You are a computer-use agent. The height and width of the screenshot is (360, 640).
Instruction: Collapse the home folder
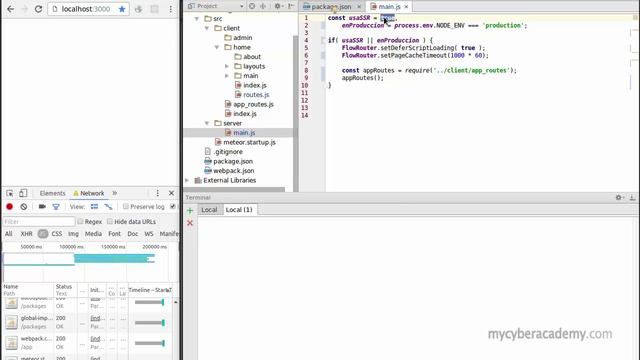(217, 47)
